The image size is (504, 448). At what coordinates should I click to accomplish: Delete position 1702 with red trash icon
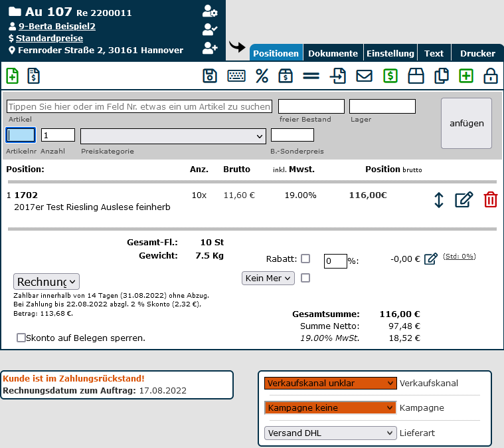(x=490, y=199)
